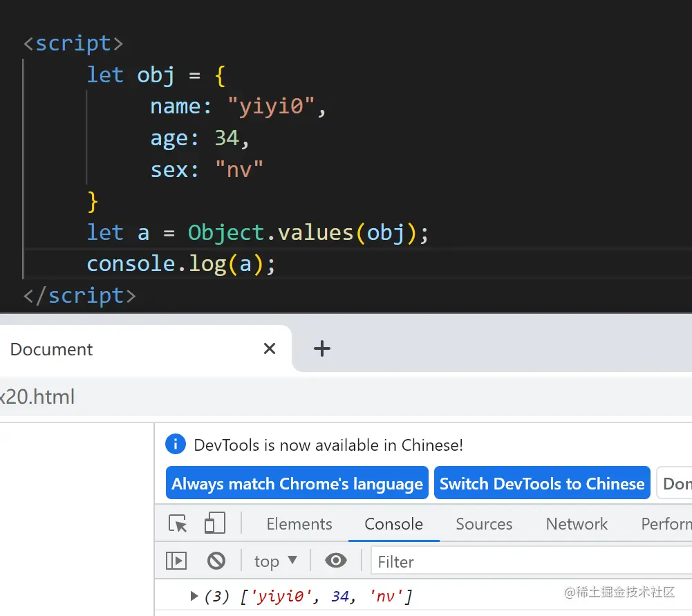Click the DevTools info icon
Screen dimensions: 692x616
175,444
